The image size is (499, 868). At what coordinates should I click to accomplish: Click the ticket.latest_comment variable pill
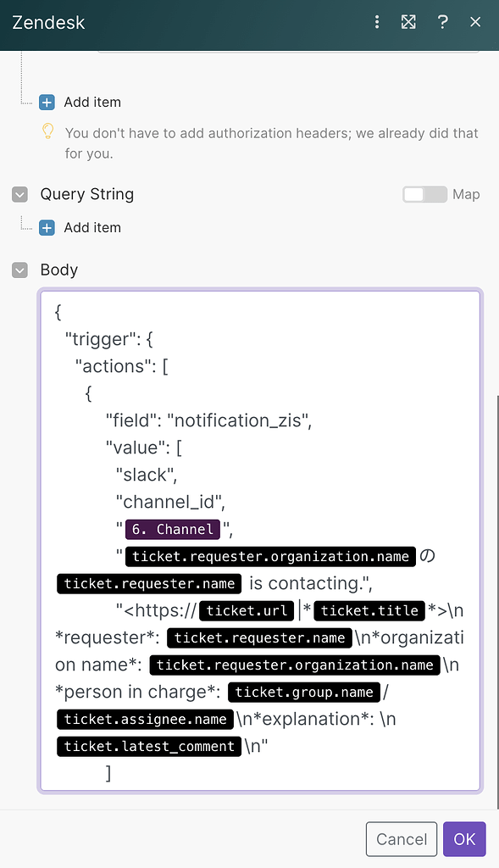pyautogui.click(x=148, y=746)
